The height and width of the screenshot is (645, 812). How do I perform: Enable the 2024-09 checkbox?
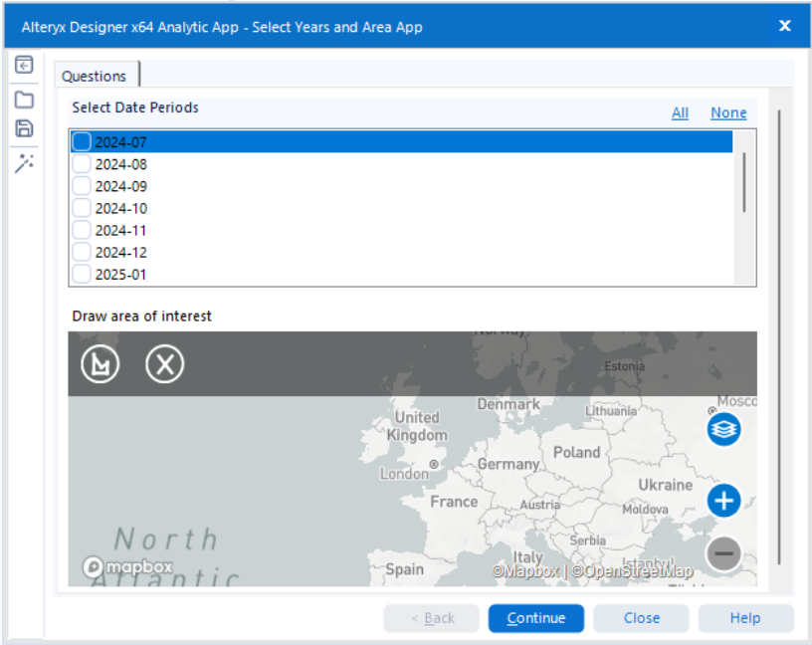(82, 186)
